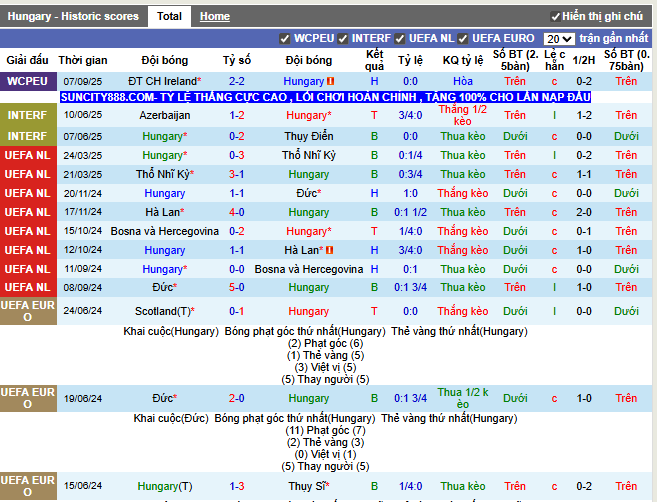The width and height of the screenshot is (657, 502).
Task: Click the Hòa result on first row
Action: (x=463, y=81)
